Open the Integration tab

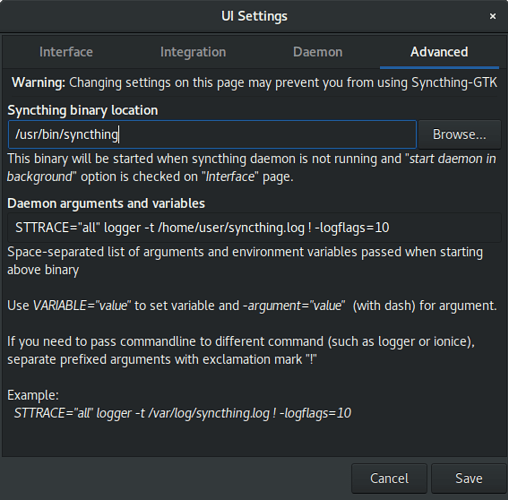tap(193, 52)
